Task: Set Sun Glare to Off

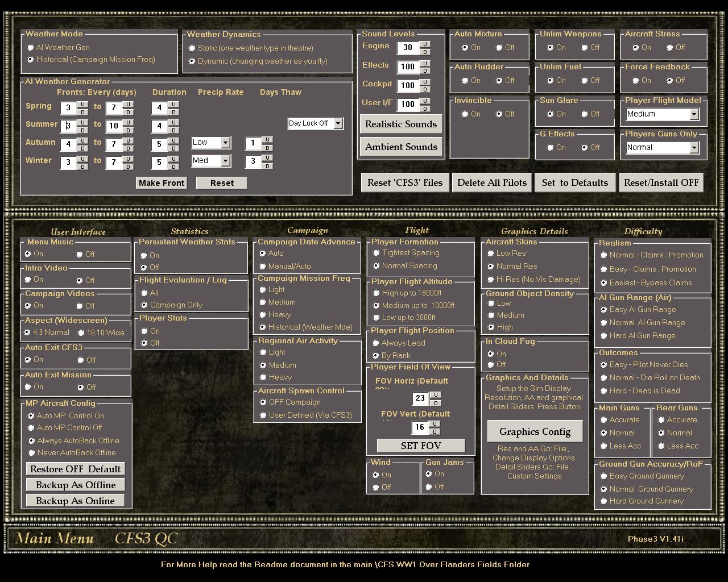Action: click(584, 114)
